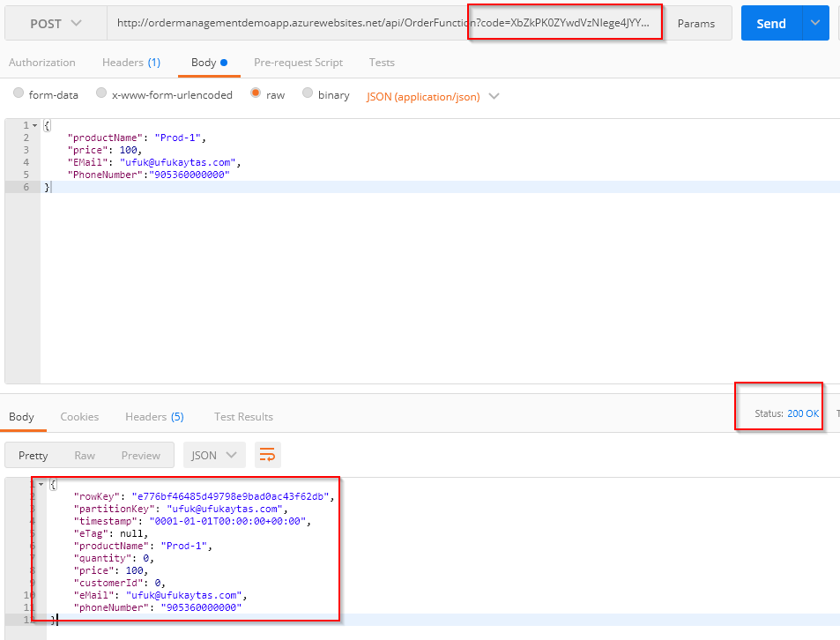
Task: Click the "quantity": 0 response line
Action: click(114, 558)
